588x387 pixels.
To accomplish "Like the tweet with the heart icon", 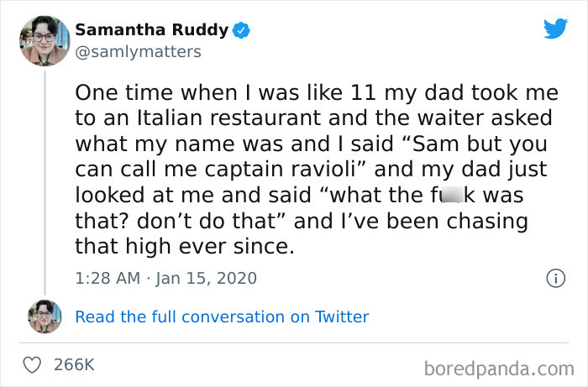I will [x=32, y=364].
